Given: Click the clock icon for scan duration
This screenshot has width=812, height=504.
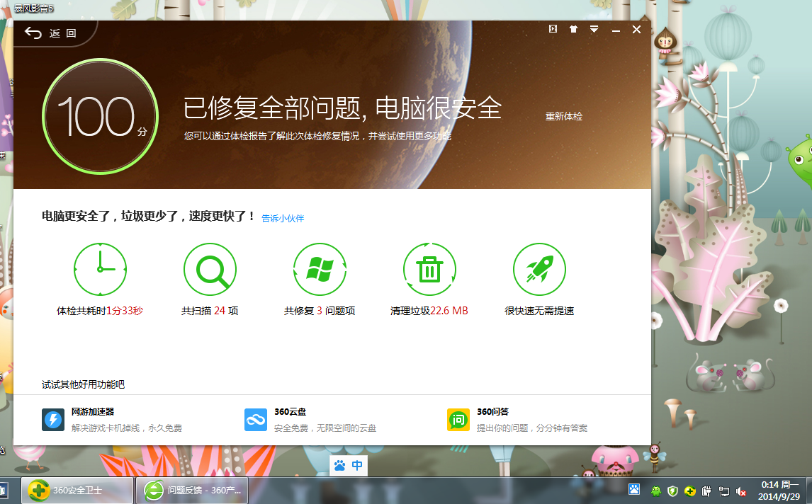Looking at the screenshot, I should coord(100,269).
